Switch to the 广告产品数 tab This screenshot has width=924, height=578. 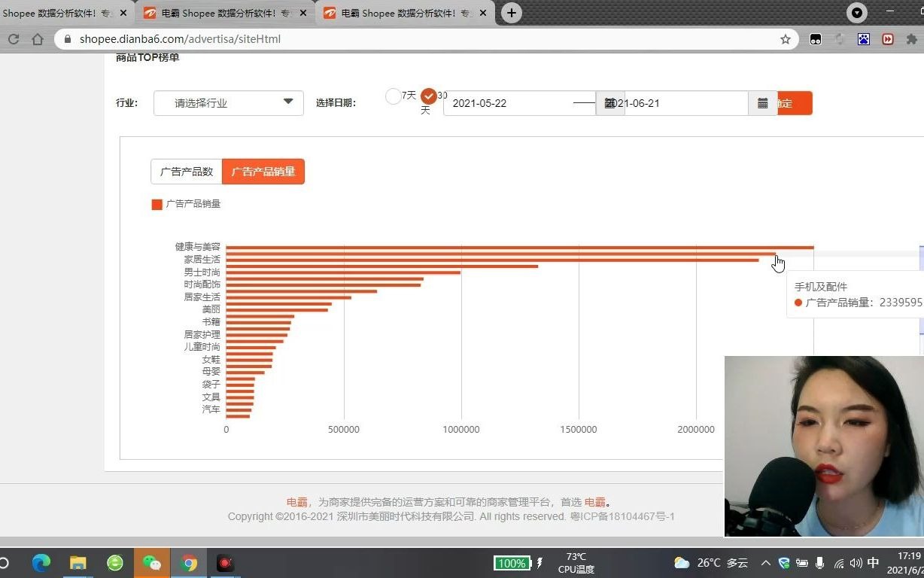click(x=186, y=171)
